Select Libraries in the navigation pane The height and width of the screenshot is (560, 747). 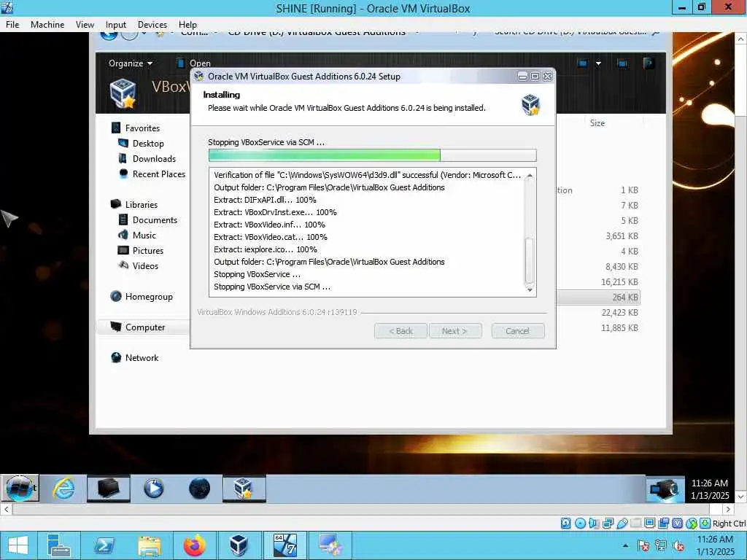[141, 205]
